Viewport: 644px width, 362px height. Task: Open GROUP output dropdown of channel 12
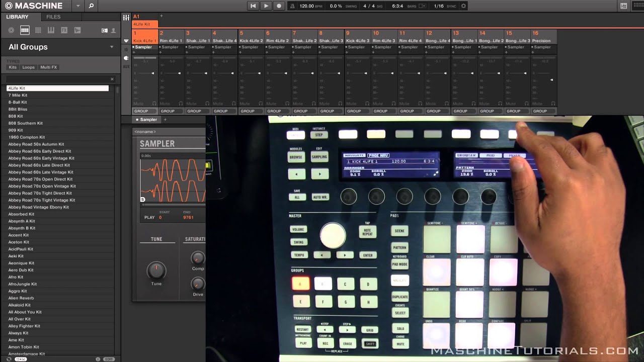[437, 111]
